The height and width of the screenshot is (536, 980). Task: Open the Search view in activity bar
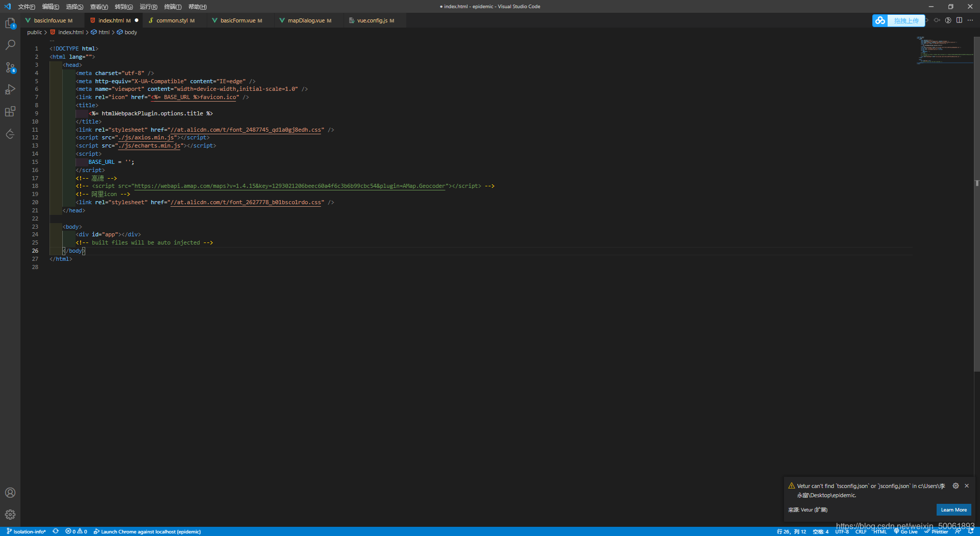[x=10, y=45]
